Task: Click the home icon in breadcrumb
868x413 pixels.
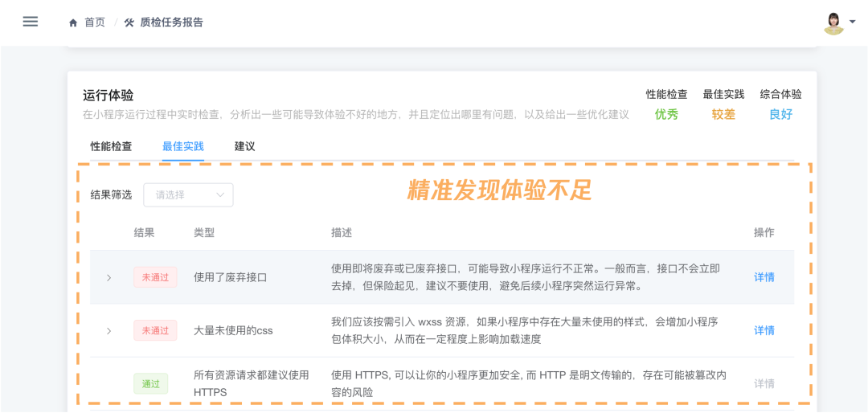Action: (x=72, y=22)
